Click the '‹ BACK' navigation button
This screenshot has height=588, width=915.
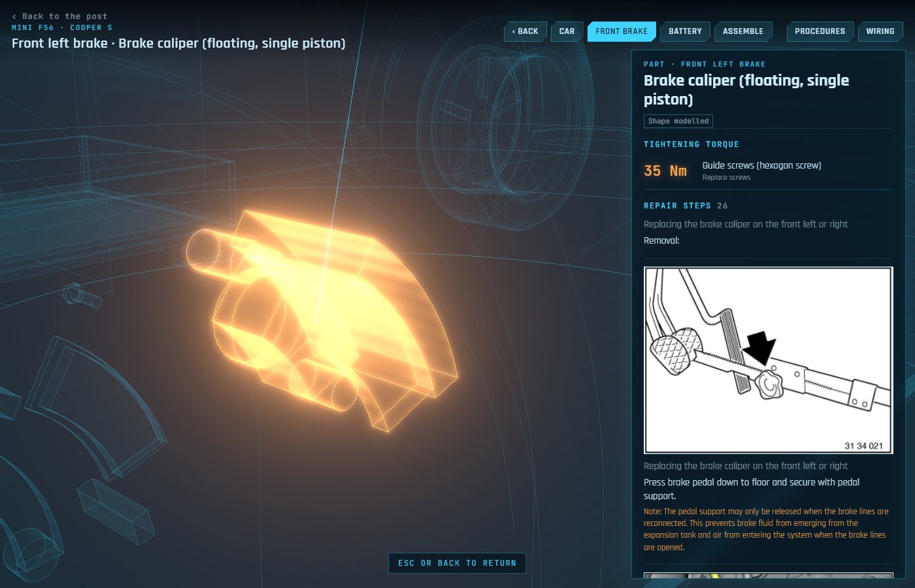525,31
